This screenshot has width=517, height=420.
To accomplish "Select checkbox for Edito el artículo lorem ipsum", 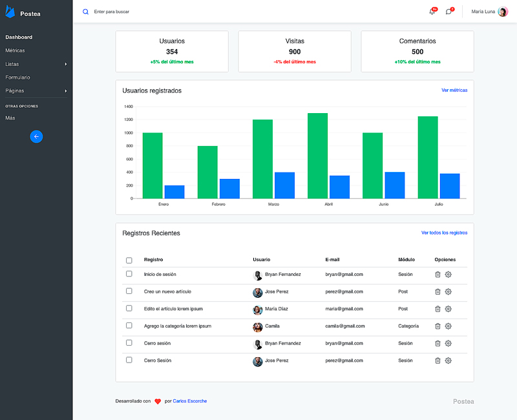I will click(x=129, y=309).
